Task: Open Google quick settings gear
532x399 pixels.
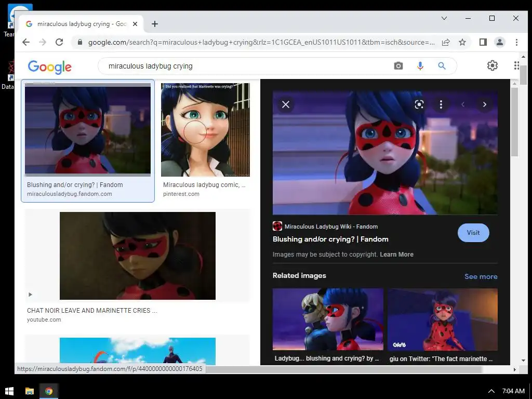Action: coord(493,65)
